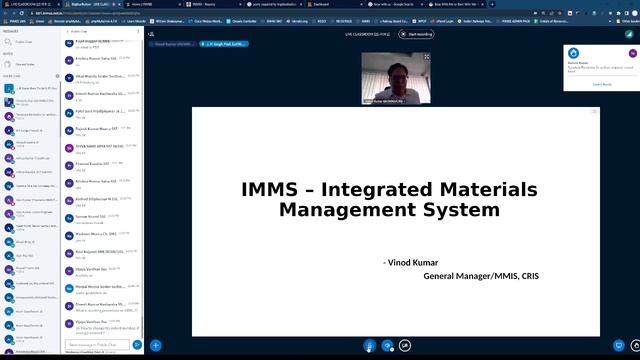Hide Public Chat with the back arrow
The image size is (640, 360).
tap(68, 31)
